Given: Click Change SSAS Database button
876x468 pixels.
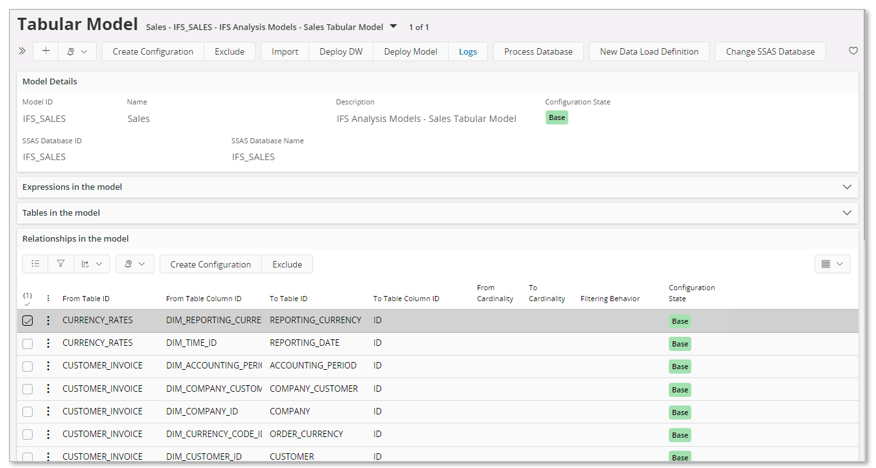Looking at the screenshot, I should [x=769, y=51].
